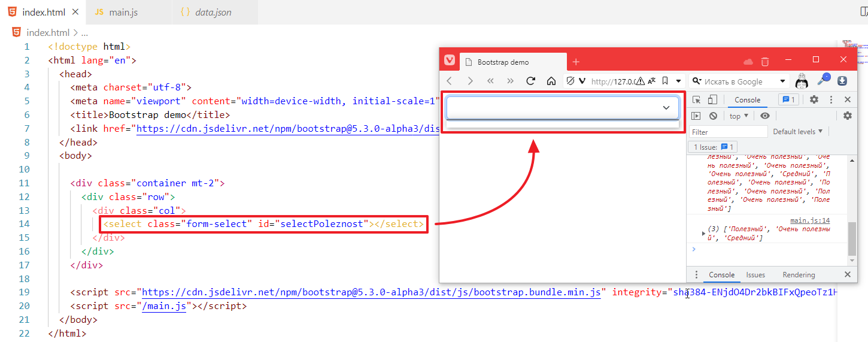Click the console Filter input field

(x=728, y=132)
